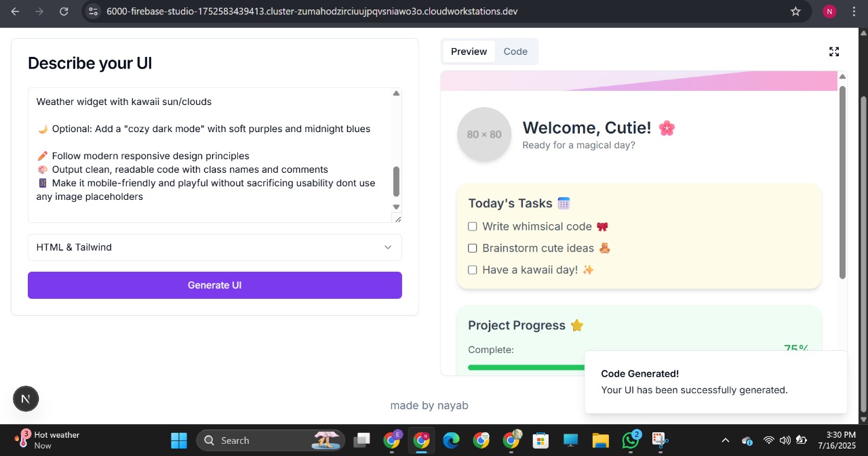Viewport: 868px width, 456px height.
Task: Go back using the browser back arrow
Action: click(15, 12)
